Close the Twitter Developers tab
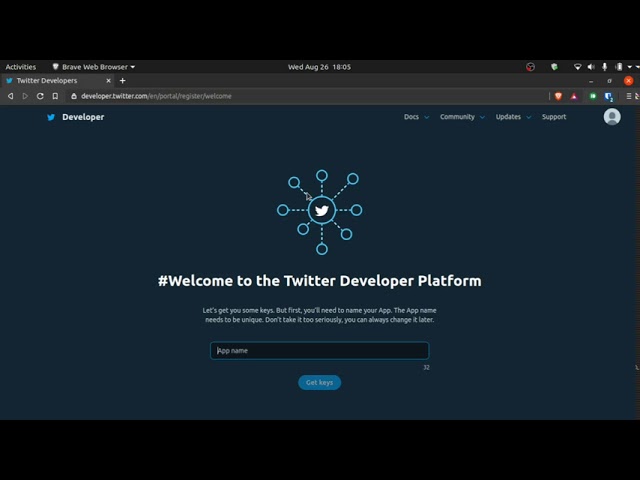The image size is (640, 480). pos(109,81)
